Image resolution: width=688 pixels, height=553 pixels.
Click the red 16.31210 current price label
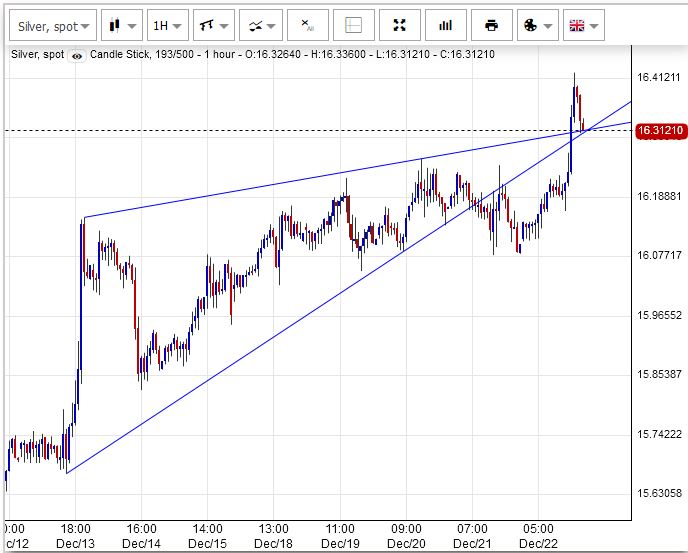pos(661,130)
